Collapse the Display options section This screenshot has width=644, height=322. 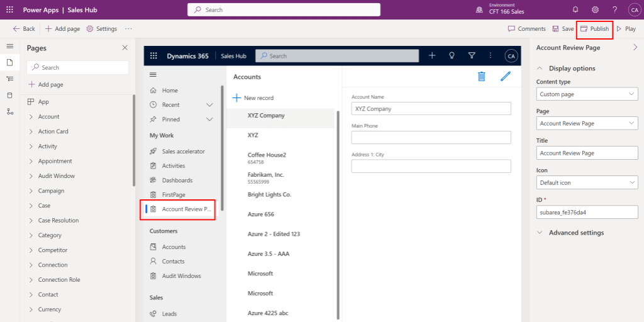[x=540, y=68]
